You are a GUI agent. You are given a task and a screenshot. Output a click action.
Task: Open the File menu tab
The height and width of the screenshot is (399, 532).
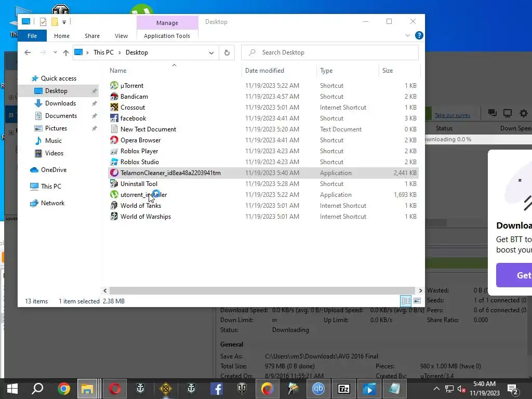pyautogui.click(x=32, y=36)
